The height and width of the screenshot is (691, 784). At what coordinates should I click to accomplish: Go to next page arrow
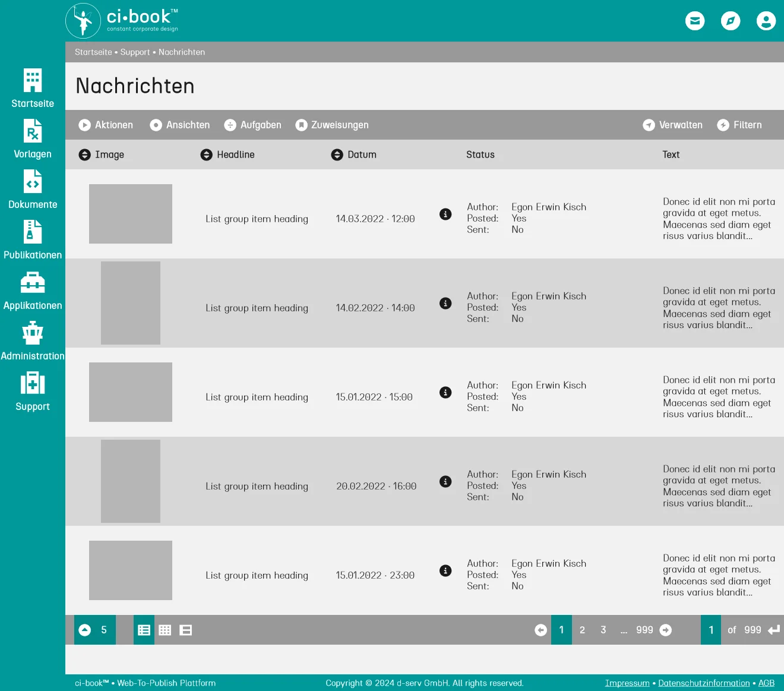coord(666,630)
